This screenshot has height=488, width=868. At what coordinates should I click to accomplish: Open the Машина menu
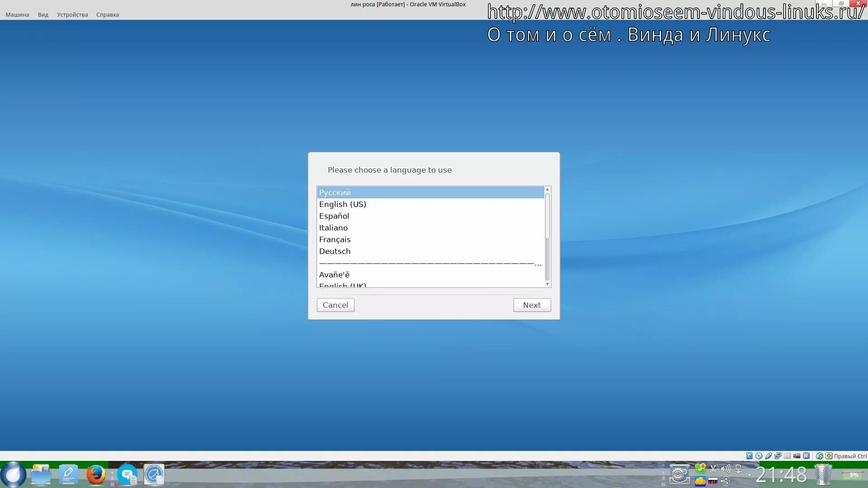[x=17, y=14]
